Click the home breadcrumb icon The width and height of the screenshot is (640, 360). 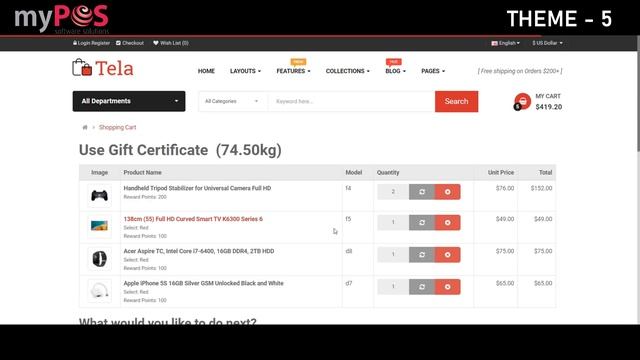(x=85, y=127)
